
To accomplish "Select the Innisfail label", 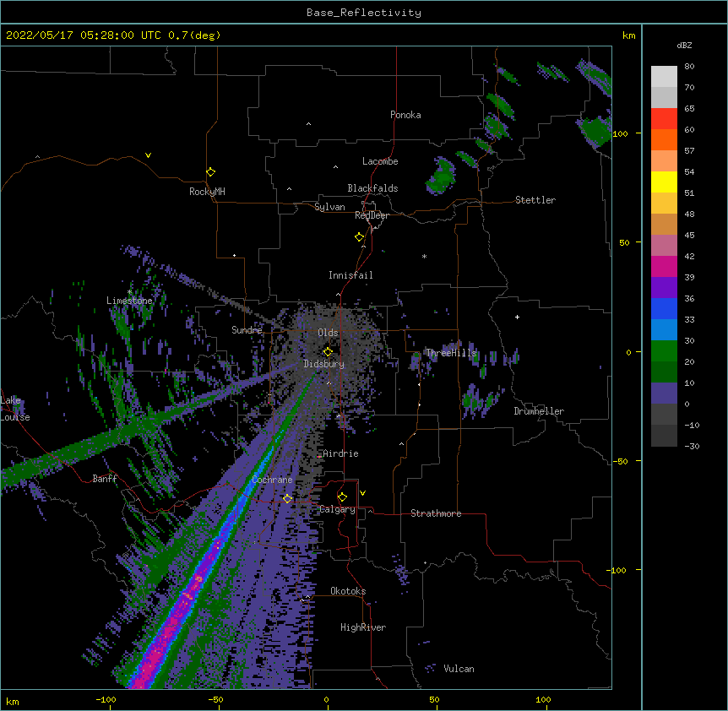I will coord(350,275).
